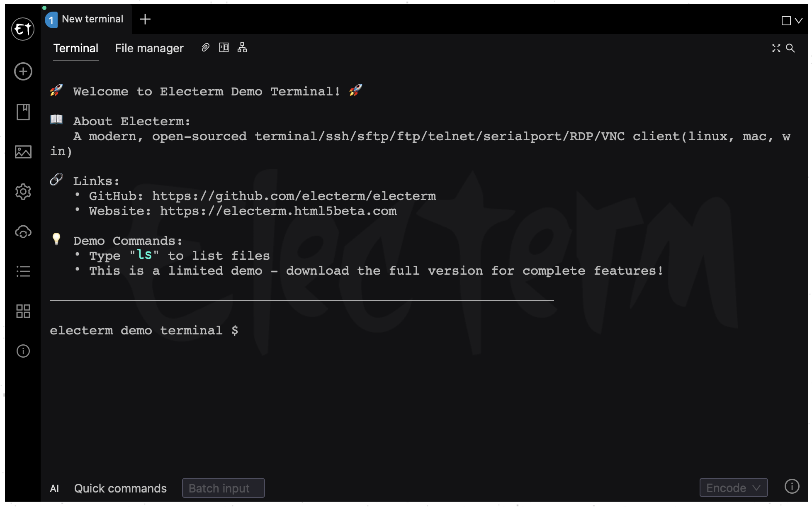The width and height of the screenshot is (812, 507).
Task: Click the electerm logo icon
Action: pos(23,29)
